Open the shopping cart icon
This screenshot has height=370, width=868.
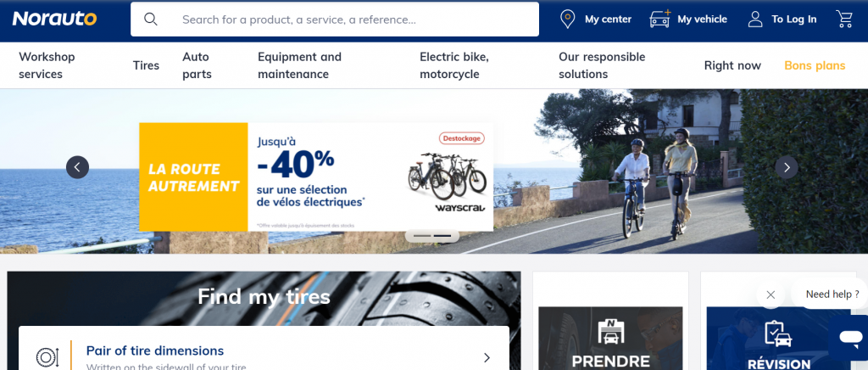pos(844,19)
